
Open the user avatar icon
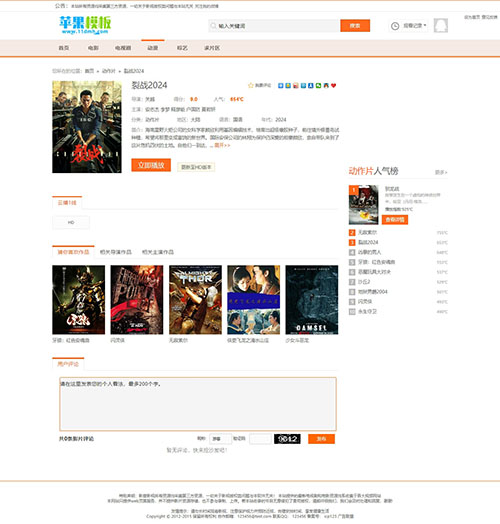pyautogui.click(x=441, y=25)
